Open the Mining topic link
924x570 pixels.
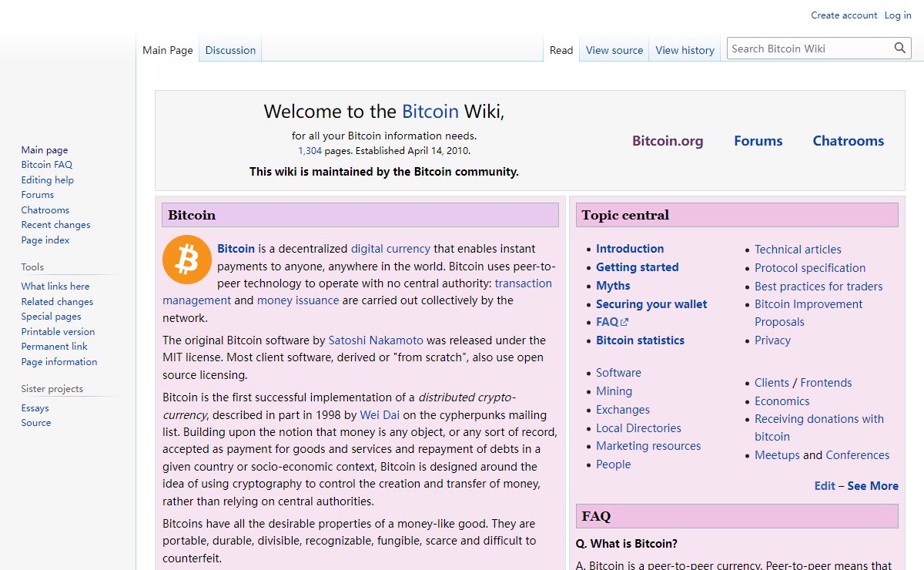point(614,391)
